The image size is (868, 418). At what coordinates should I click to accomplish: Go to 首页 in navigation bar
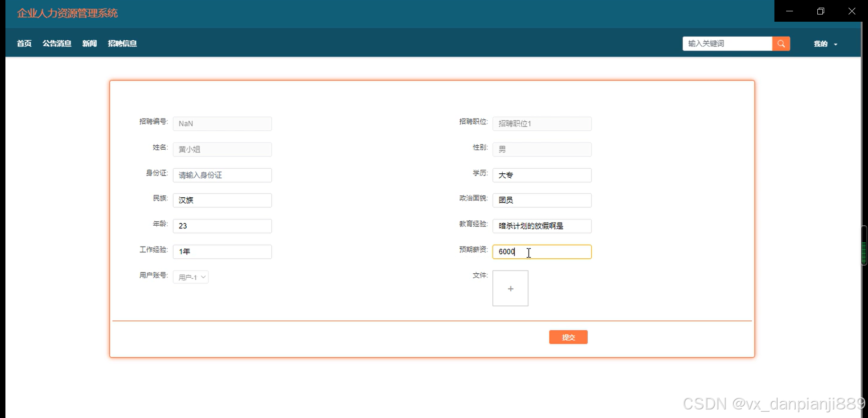coord(24,43)
